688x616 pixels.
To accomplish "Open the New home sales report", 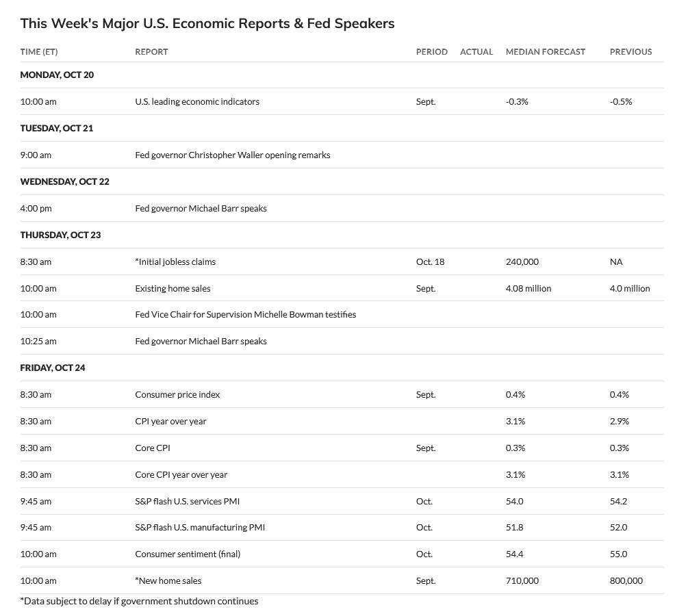I will (168, 580).
